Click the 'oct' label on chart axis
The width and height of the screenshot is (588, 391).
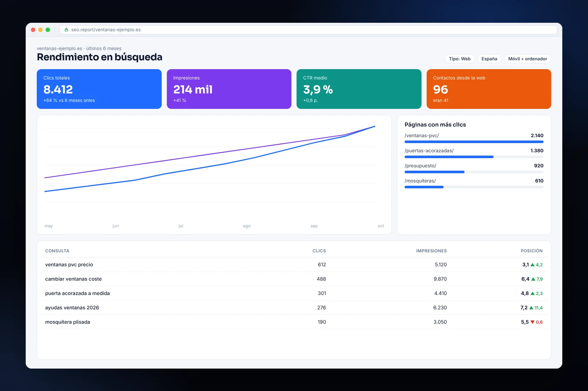coord(381,226)
